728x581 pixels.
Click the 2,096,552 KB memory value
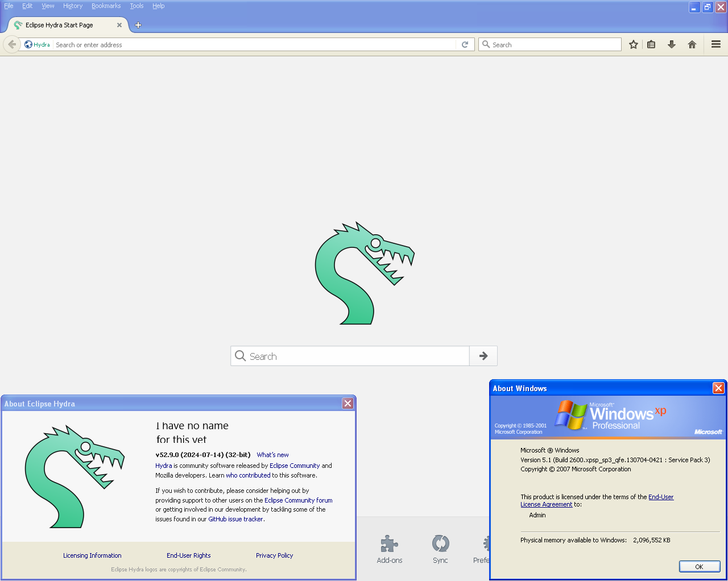pyautogui.click(x=652, y=540)
